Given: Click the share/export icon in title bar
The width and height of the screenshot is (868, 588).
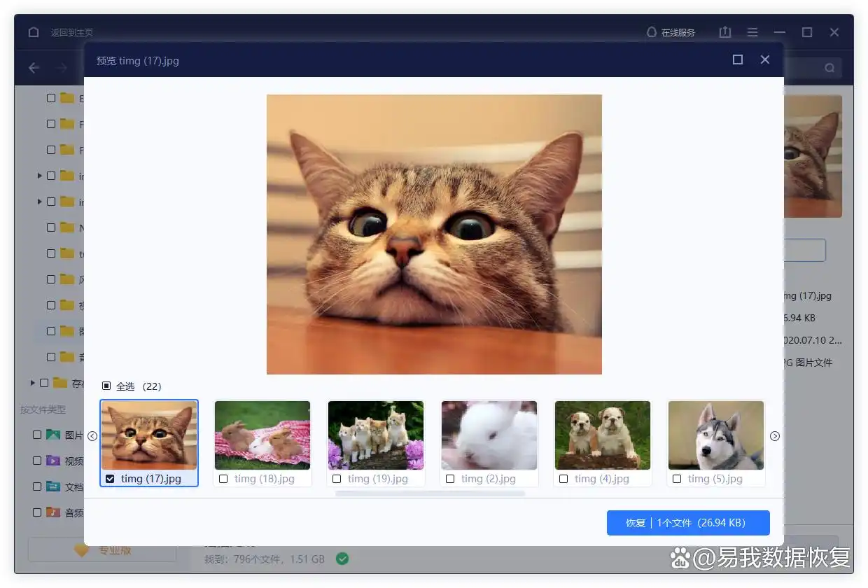Looking at the screenshot, I should pos(725,32).
